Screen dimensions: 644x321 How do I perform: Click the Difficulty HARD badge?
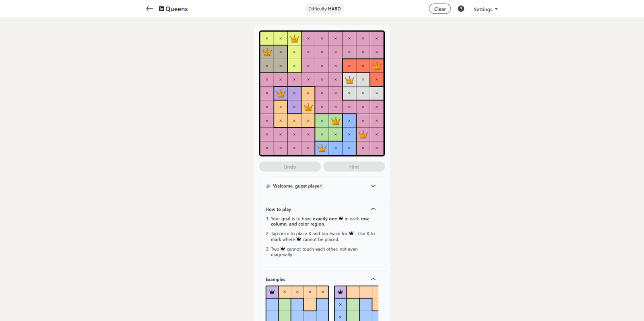point(324,9)
